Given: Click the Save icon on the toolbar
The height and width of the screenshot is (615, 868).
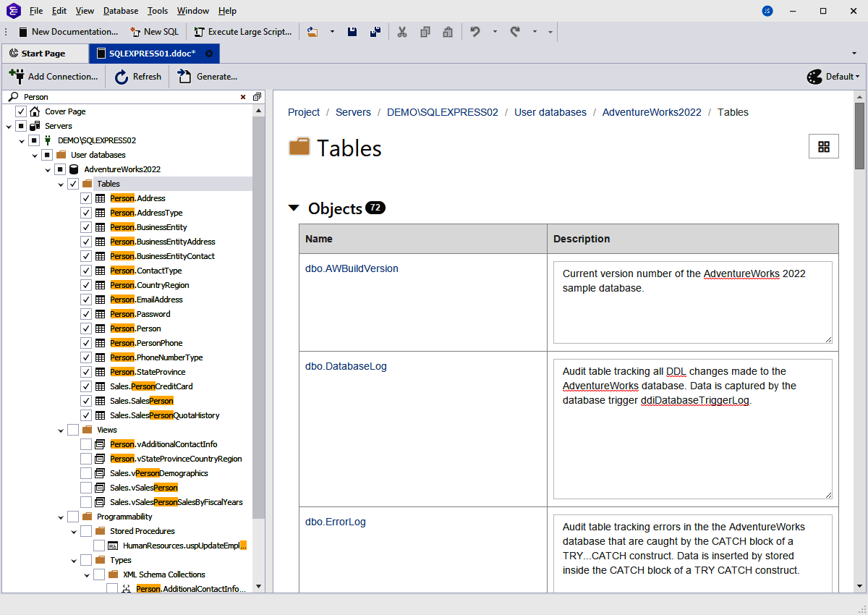Looking at the screenshot, I should (x=352, y=31).
